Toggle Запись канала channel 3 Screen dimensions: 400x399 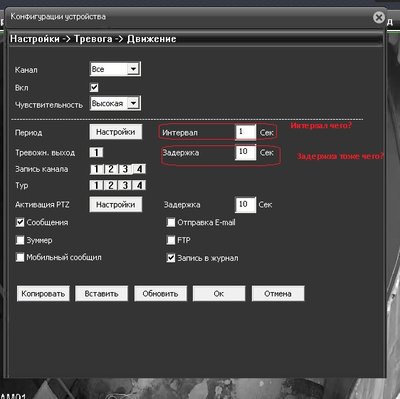click(x=125, y=169)
